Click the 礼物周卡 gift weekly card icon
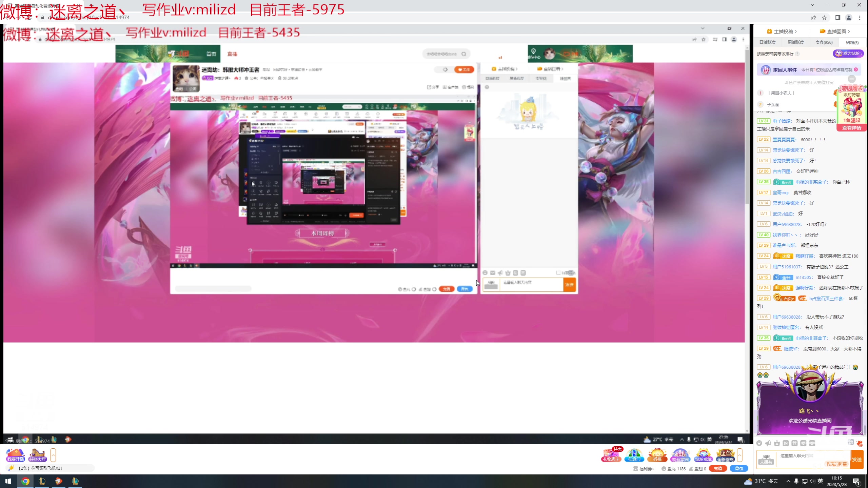The height and width of the screenshot is (488, 868). point(611,455)
